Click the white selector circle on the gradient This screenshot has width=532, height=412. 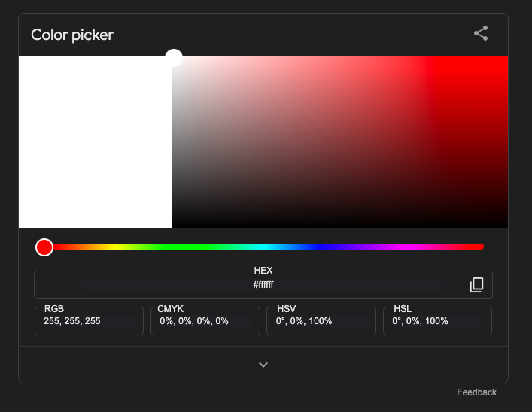tap(174, 58)
